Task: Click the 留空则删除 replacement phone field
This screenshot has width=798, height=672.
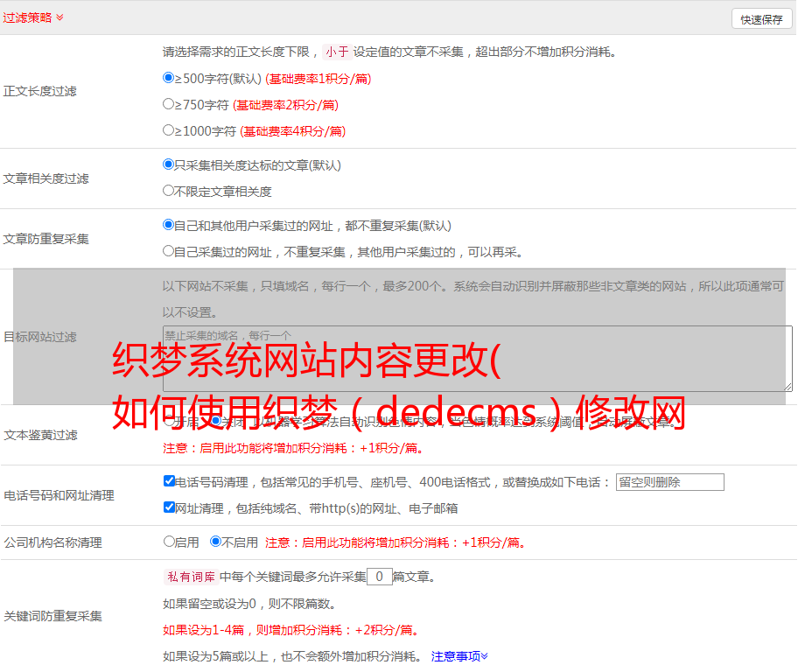Action: click(669, 482)
